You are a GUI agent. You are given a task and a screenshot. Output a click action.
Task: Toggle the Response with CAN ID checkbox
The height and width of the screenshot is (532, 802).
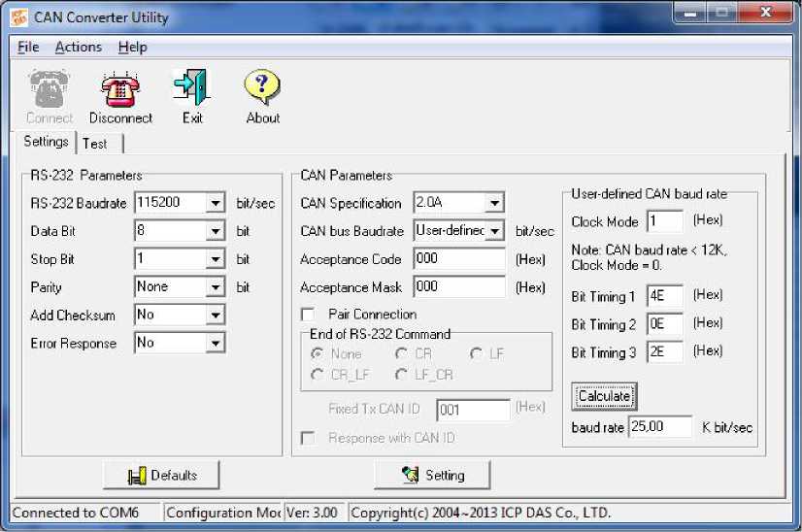308,439
